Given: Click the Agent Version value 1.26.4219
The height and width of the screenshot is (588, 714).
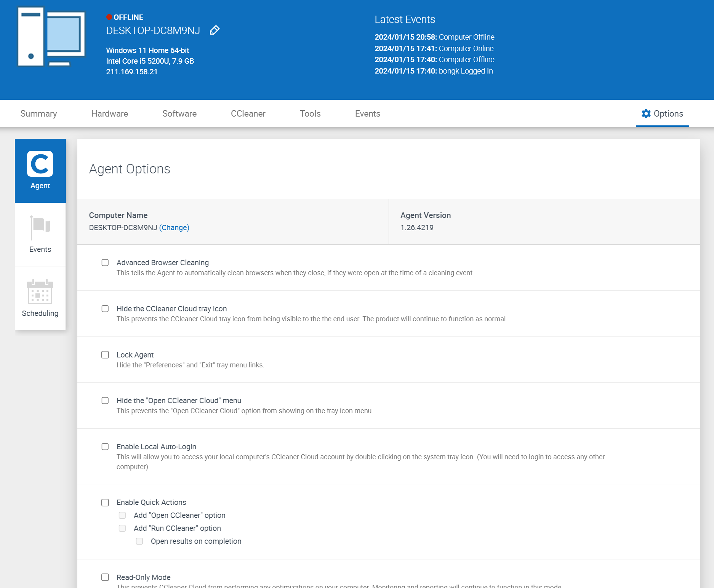Looking at the screenshot, I should point(417,228).
